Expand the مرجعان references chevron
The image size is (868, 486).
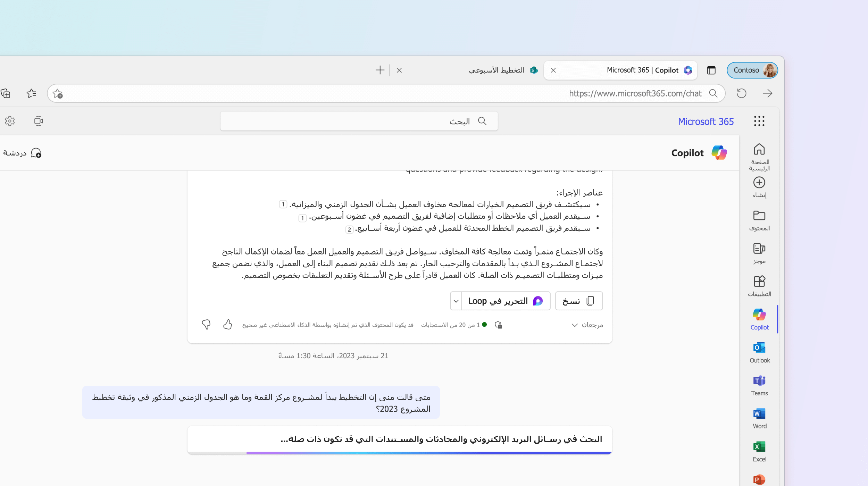pyautogui.click(x=575, y=325)
